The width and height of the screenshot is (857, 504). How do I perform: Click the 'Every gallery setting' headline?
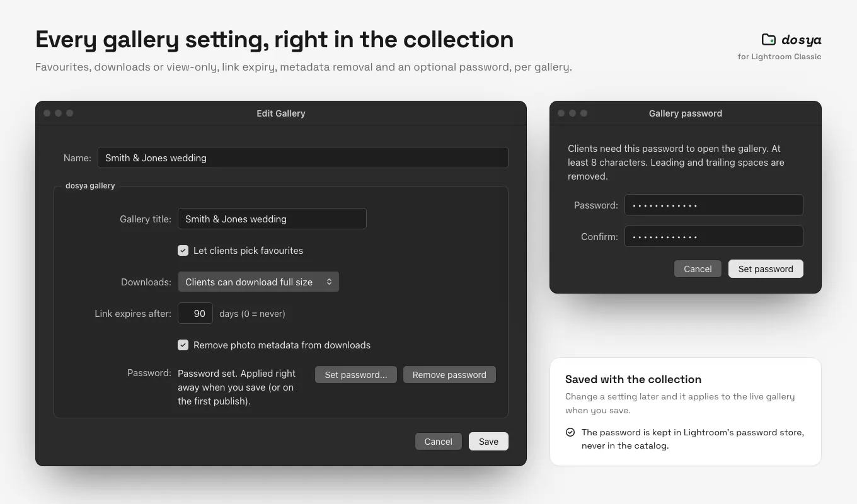coord(274,40)
